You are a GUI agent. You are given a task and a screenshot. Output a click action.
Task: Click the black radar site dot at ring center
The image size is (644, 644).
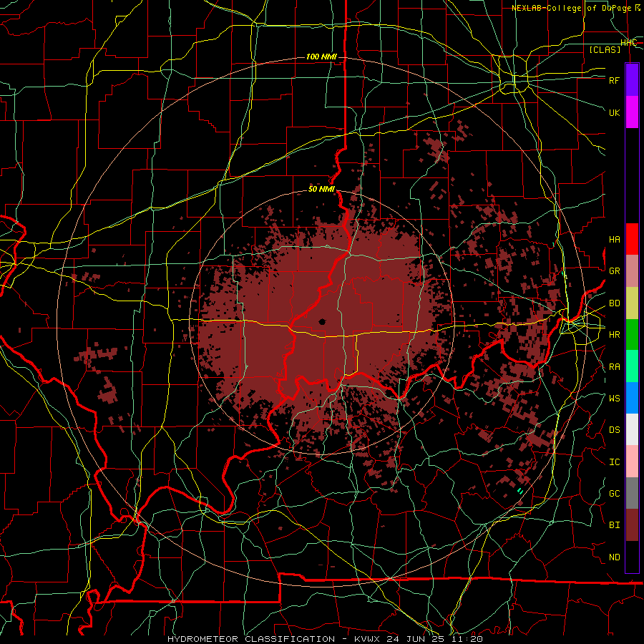coord(322,321)
